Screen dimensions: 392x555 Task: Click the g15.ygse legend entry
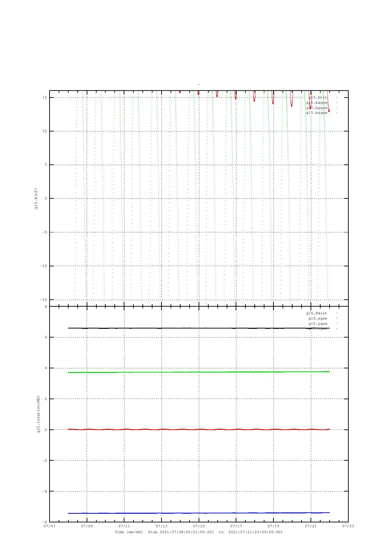(x=318, y=324)
